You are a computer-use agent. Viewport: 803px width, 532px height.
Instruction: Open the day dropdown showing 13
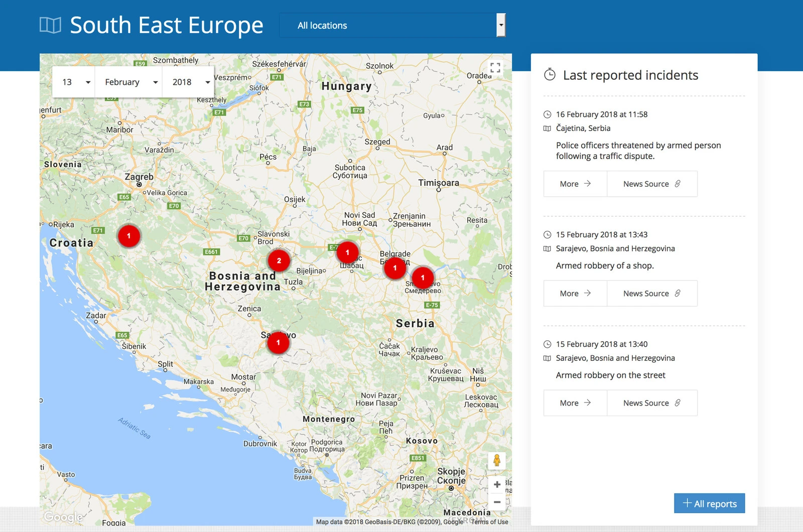pyautogui.click(x=76, y=82)
